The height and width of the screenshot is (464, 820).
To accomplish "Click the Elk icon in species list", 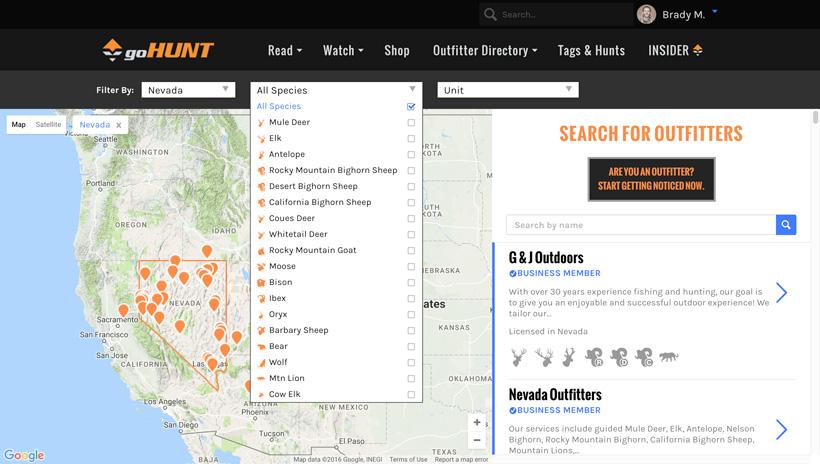I will pyautogui.click(x=261, y=139).
